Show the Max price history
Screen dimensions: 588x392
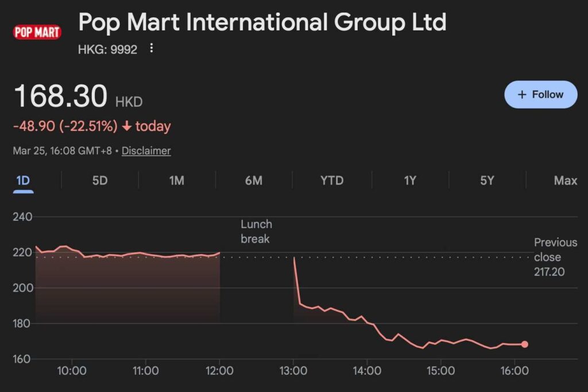click(565, 180)
